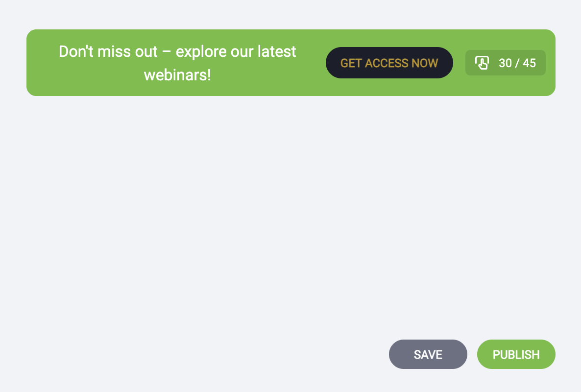Click the dark call-to-action button in banner
The image size is (581, 392).
tap(389, 63)
